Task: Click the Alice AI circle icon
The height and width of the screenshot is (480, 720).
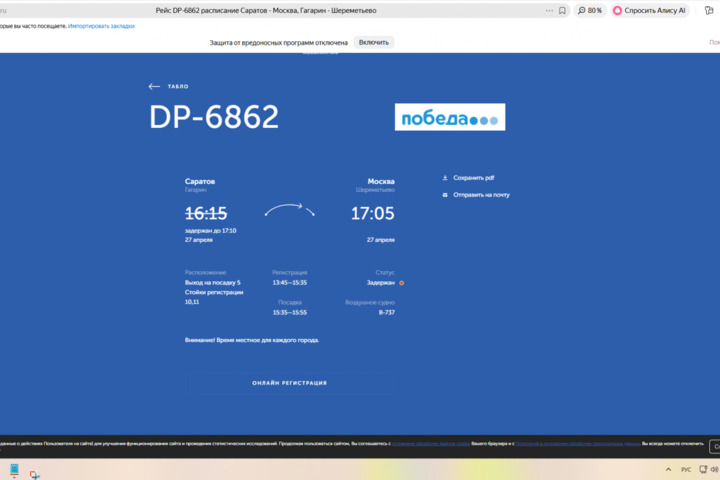Action: pyautogui.click(x=618, y=10)
